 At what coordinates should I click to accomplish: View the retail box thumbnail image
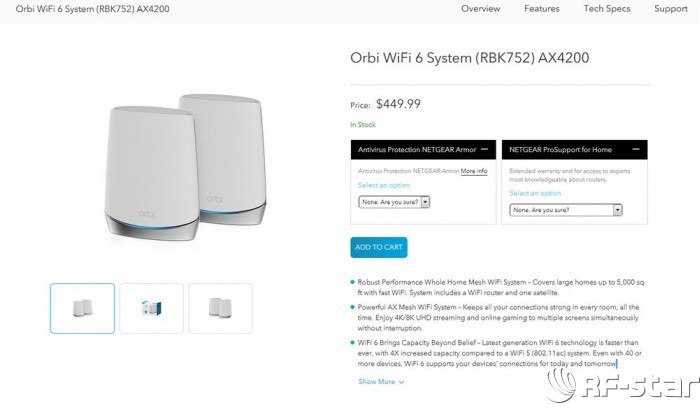[x=151, y=308]
